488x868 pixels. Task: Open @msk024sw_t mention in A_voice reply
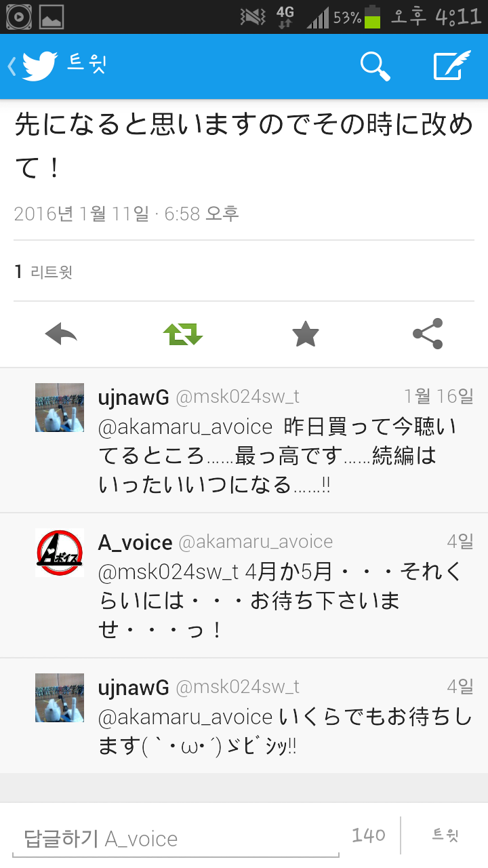[168, 572]
